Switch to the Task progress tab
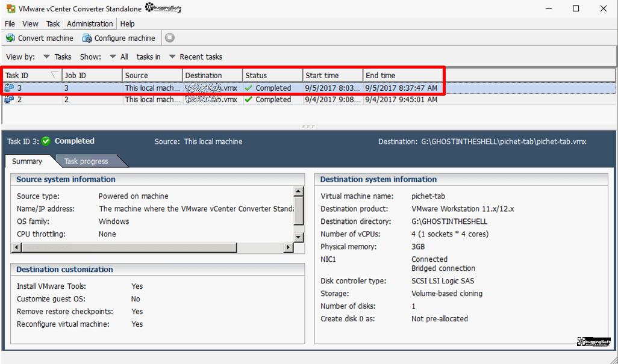 [x=86, y=161]
